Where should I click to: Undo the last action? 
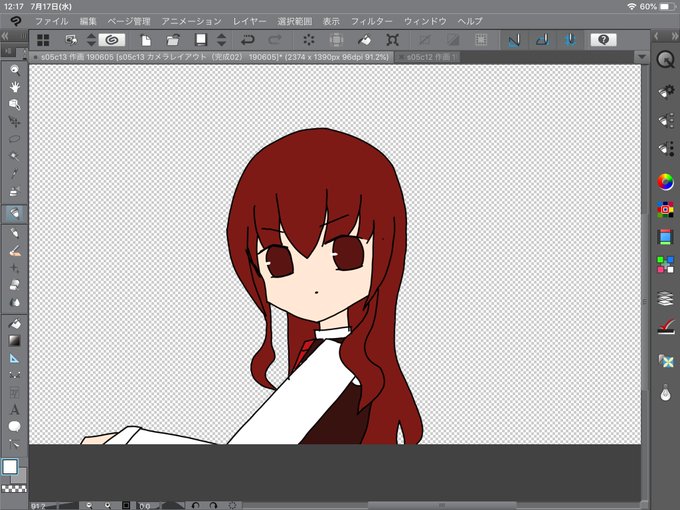pyautogui.click(x=248, y=40)
